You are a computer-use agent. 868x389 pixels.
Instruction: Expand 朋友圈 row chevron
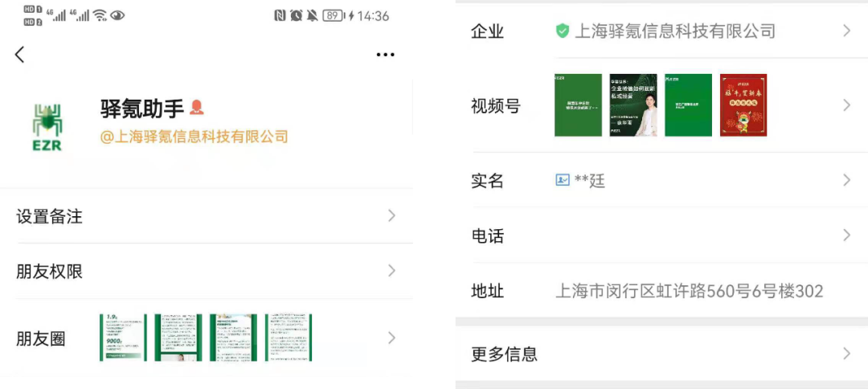point(392,338)
